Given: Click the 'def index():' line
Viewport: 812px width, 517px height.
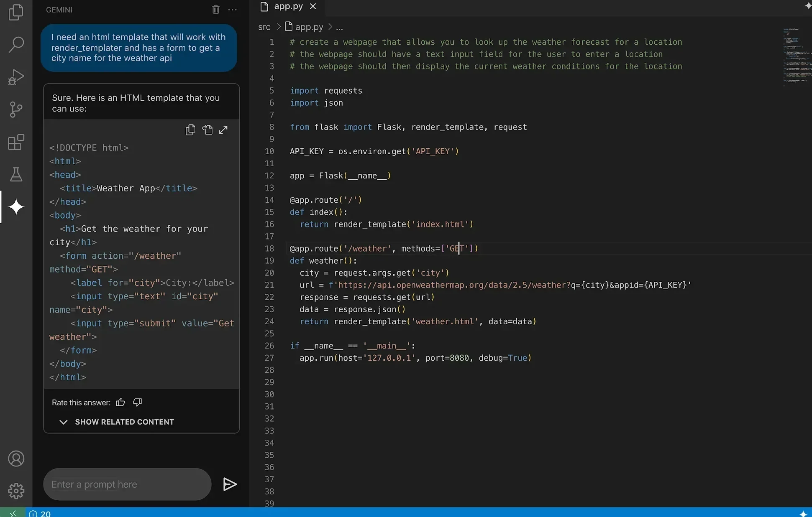Looking at the screenshot, I should coord(318,212).
